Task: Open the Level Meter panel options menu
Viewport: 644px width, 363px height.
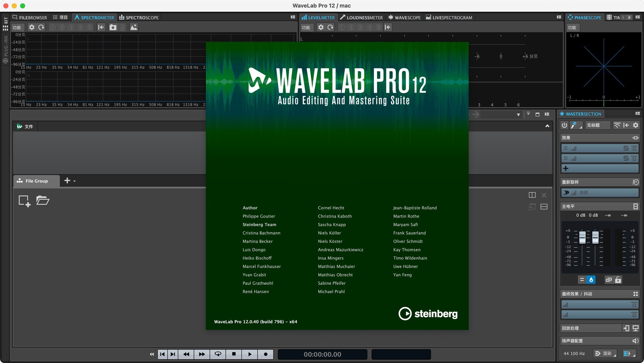Action: (x=559, y=17)
